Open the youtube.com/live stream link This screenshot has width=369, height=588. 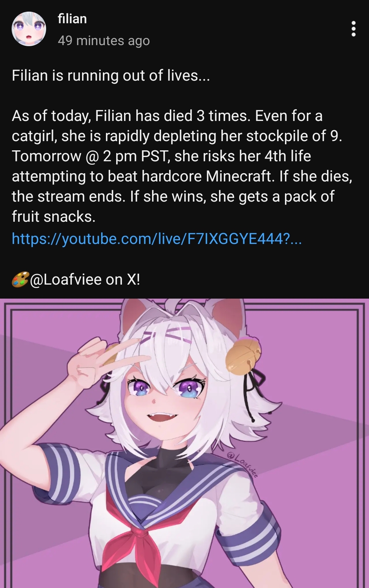coord(157,238)
